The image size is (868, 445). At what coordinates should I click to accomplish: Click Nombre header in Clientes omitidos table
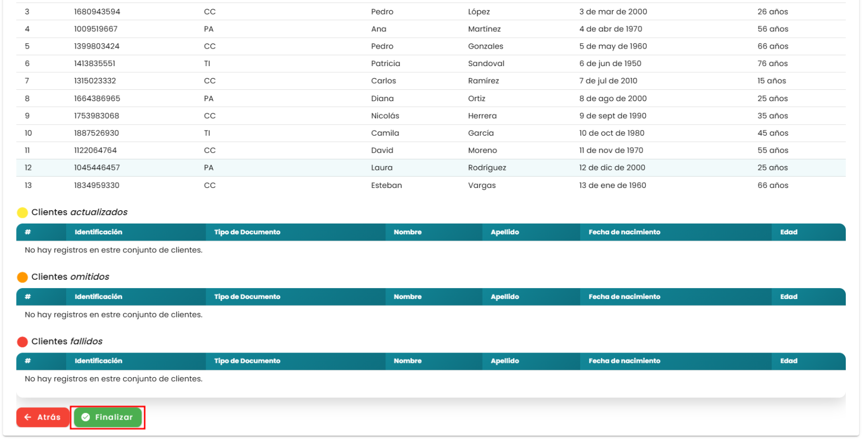coord(408,297)
